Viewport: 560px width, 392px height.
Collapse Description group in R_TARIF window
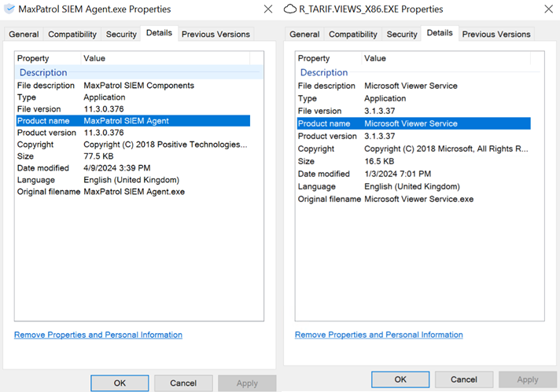[x=420, y=72]
